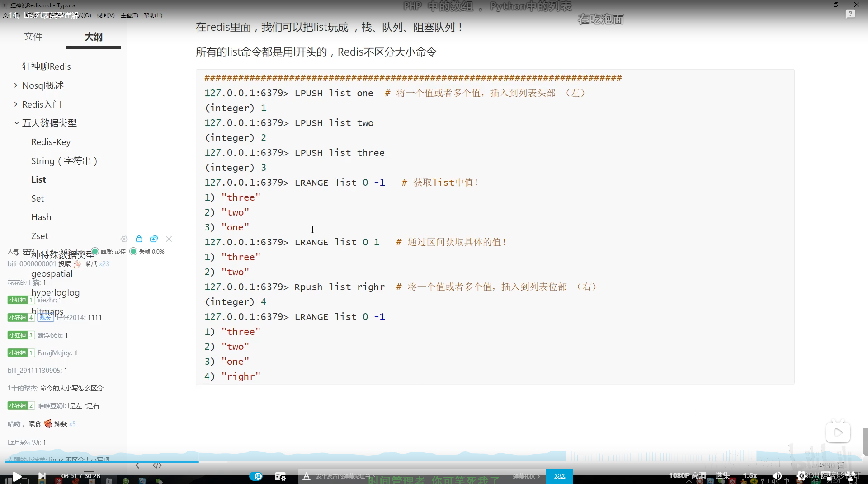The height and width of the screenshot is (484, 868).
Task: Switch to 大纲 outline tab
Action: tap(94, 37)
